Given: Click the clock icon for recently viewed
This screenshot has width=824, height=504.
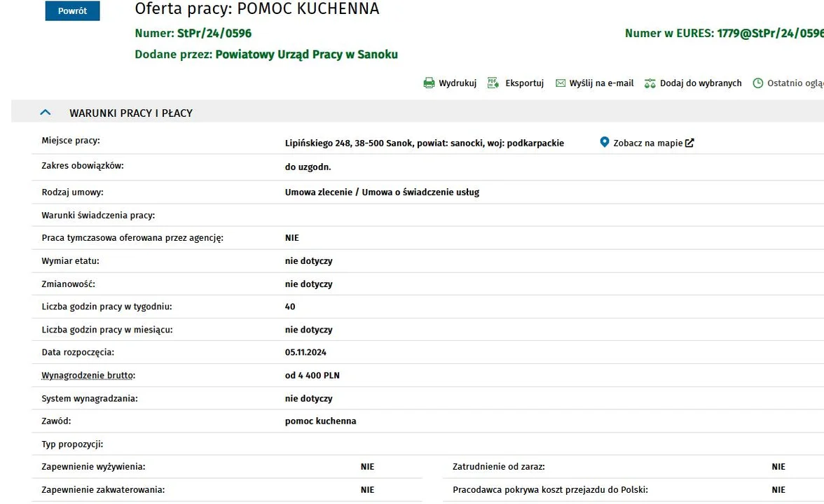Looking at the screenshot, I should coord(758,83).
